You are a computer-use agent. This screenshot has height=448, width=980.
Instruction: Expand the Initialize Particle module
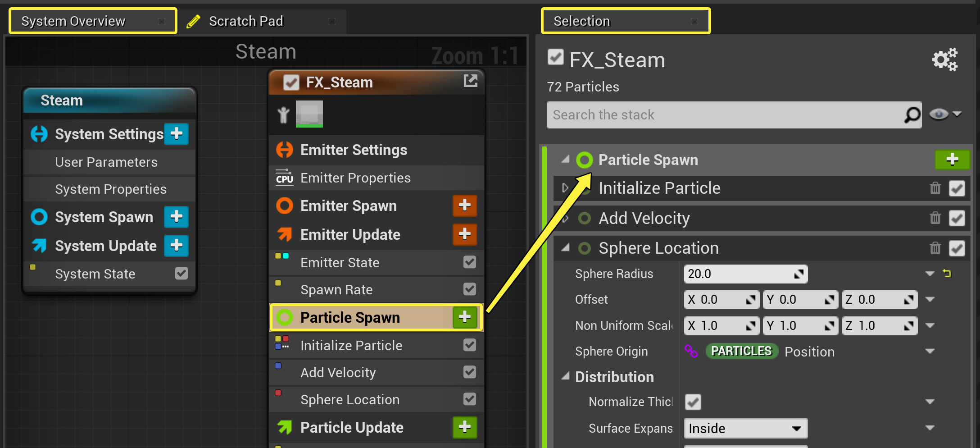[x=565, y=188]
